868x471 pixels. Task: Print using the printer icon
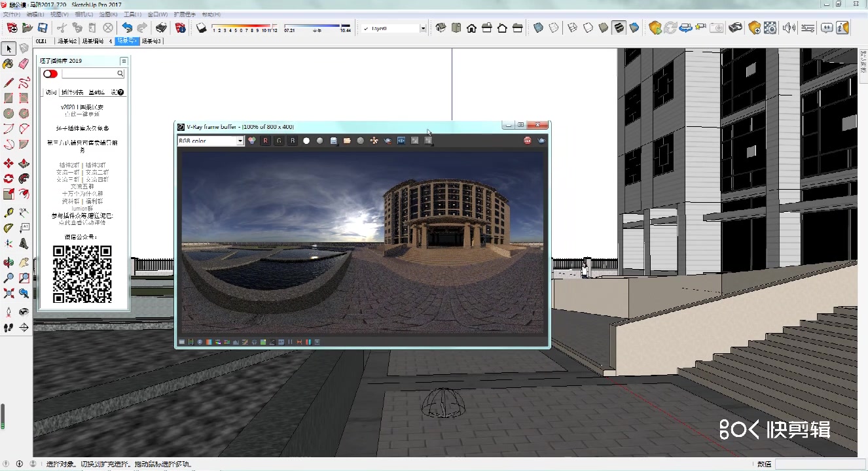click(161, 28)
